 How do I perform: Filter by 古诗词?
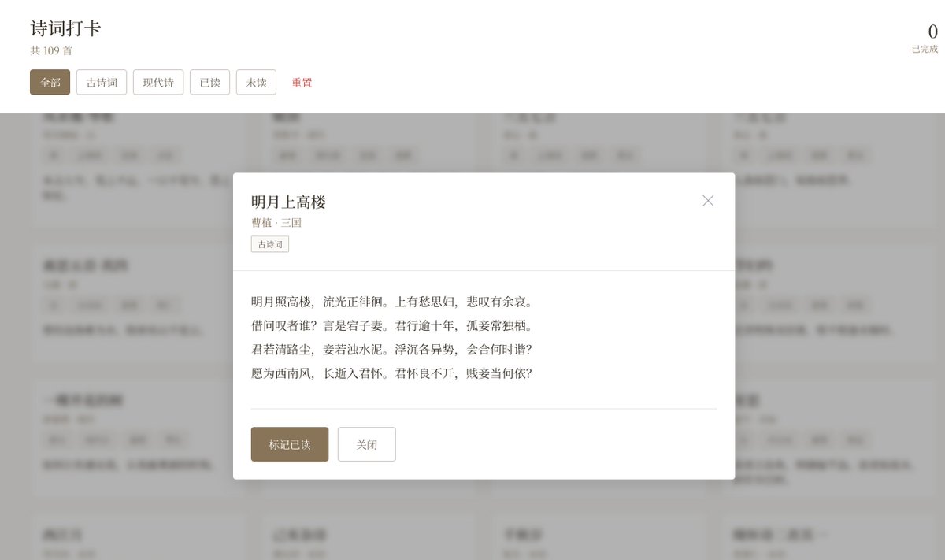click(x=102, y=82)
